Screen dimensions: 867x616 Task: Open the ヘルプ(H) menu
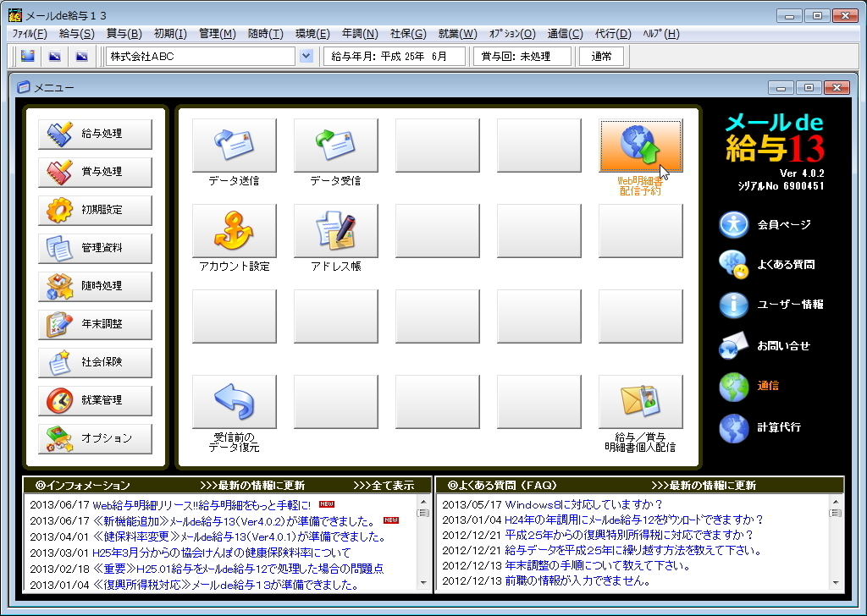[x=660, y=34]
